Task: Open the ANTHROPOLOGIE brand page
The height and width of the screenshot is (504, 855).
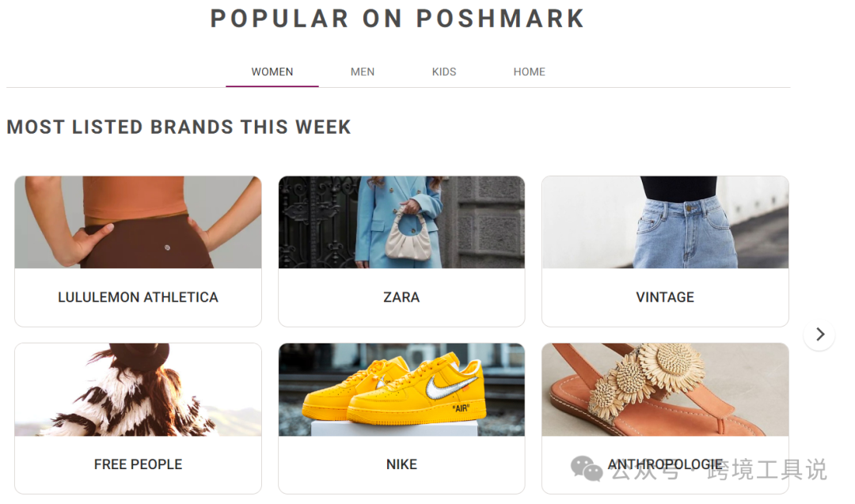Action: click(x=665, y=464)
